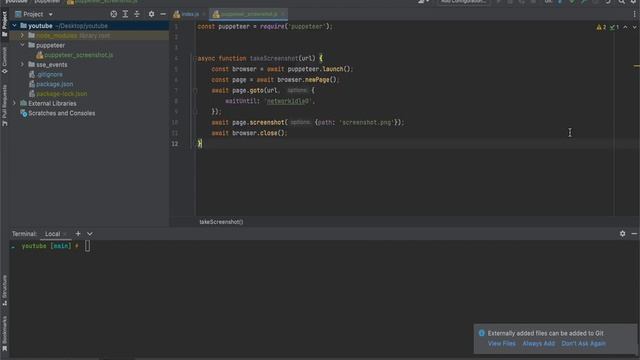Click the warnings indicator showing 2
Viewport: 640px width, 360px height.
tap(601, 27)
